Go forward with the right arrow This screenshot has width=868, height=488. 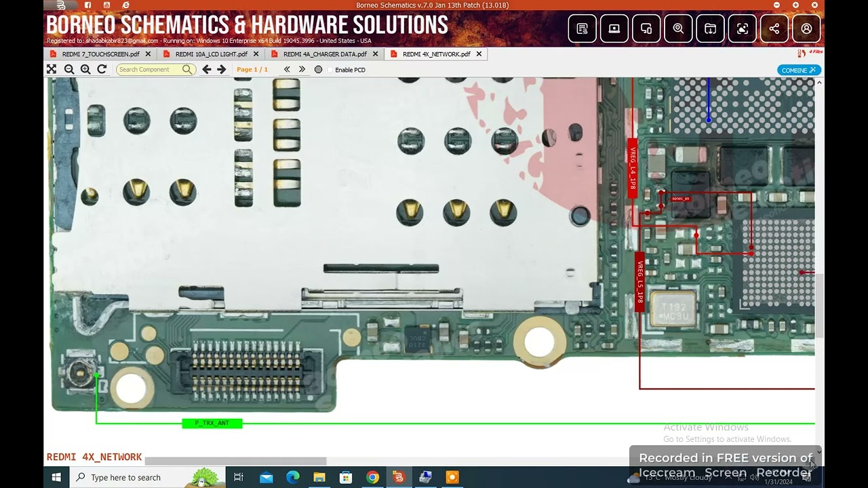coord(221,69)
